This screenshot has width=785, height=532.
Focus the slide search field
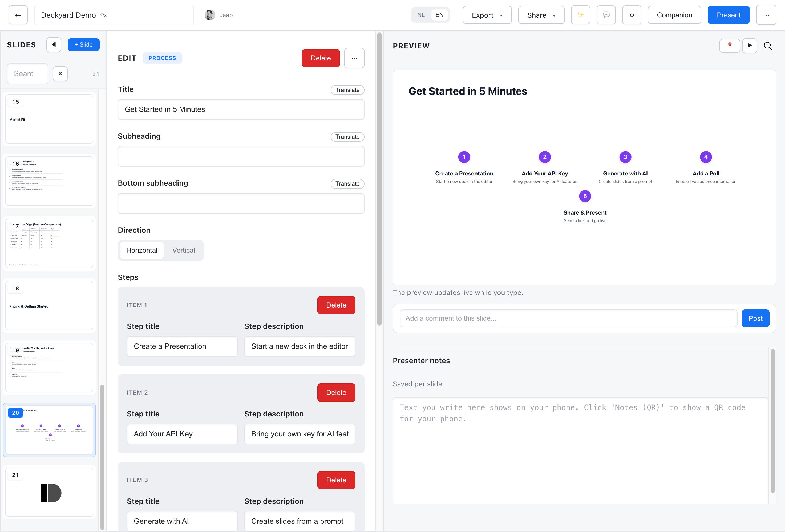(x=28, y=73)
